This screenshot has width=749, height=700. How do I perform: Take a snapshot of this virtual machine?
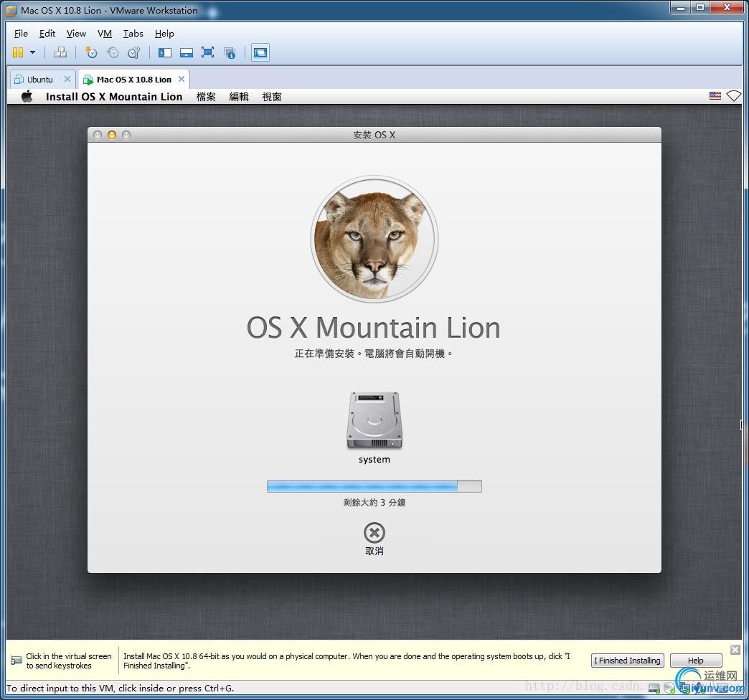[91, 52]
